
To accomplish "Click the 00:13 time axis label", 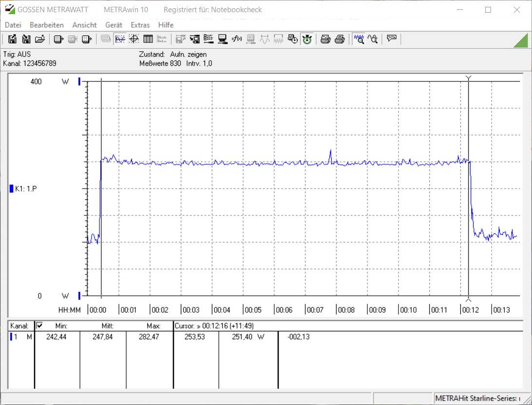I will click(501, 310).
